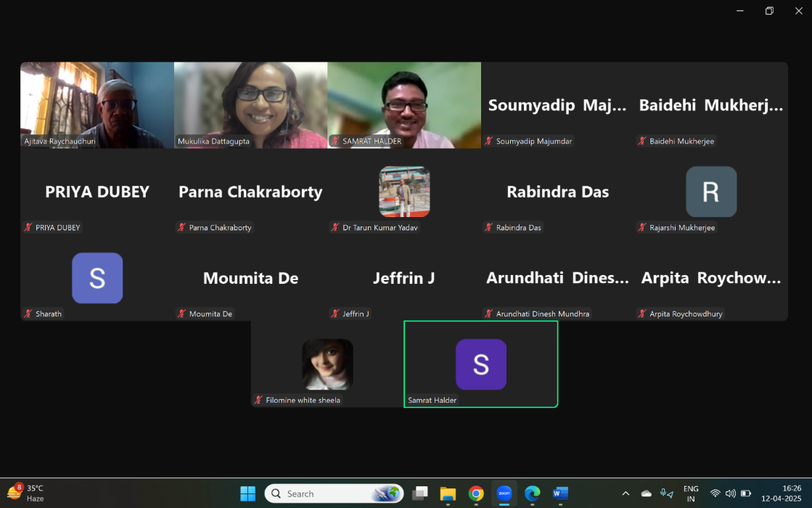Click the muted mic icon for Rabindra Das

point(489,227)
